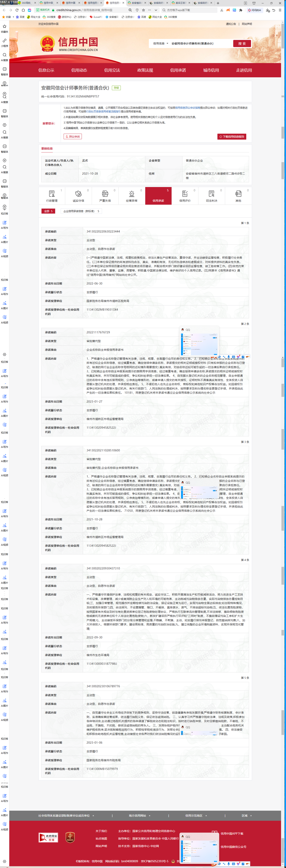The height and width of the screenshot is (868, 286).
Task: Click the red 搜索 button
Action: (242, 43)
